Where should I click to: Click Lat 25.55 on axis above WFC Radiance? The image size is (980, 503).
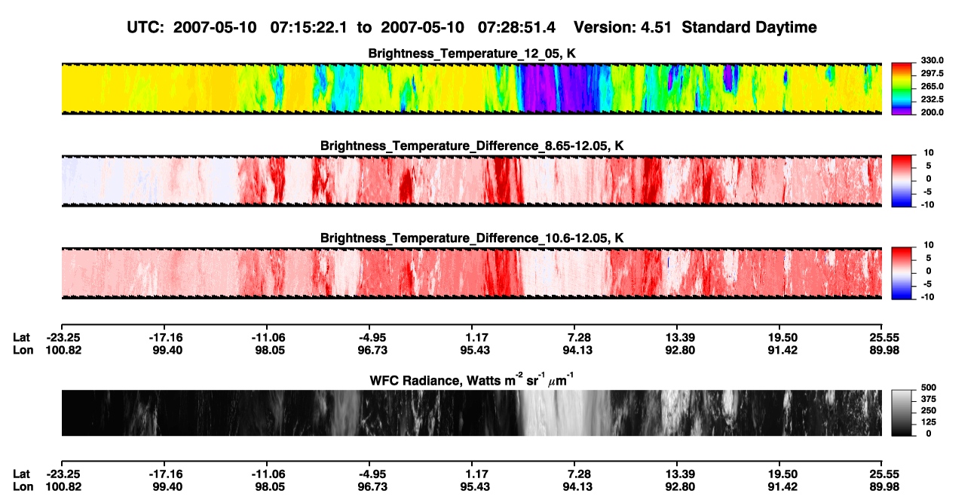pyautogui.click(x=883, y=337)
